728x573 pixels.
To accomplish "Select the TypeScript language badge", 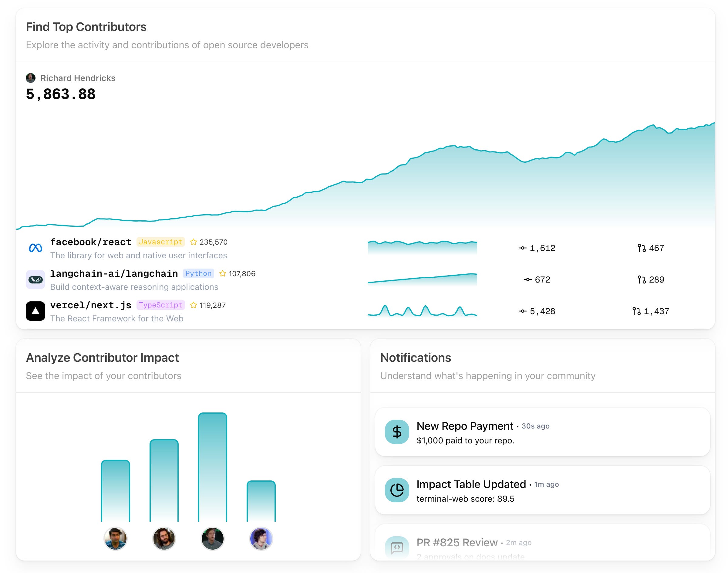I will 160,305.
